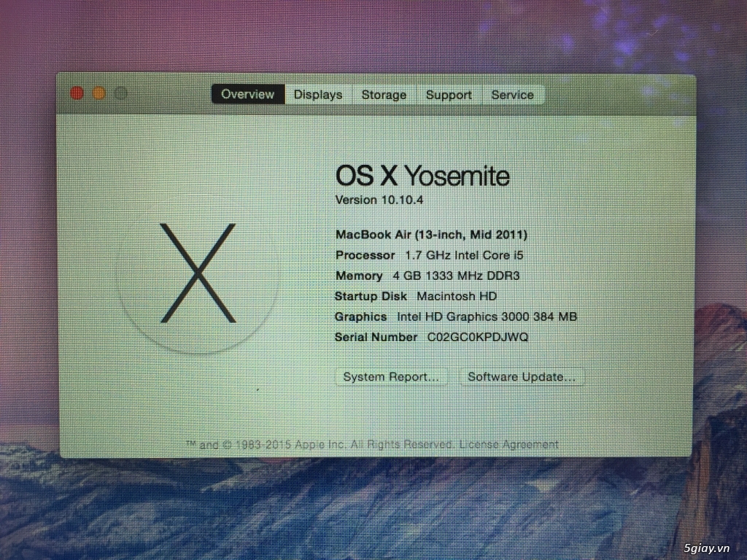Switch to the Overview tab

tap(248, 94)
